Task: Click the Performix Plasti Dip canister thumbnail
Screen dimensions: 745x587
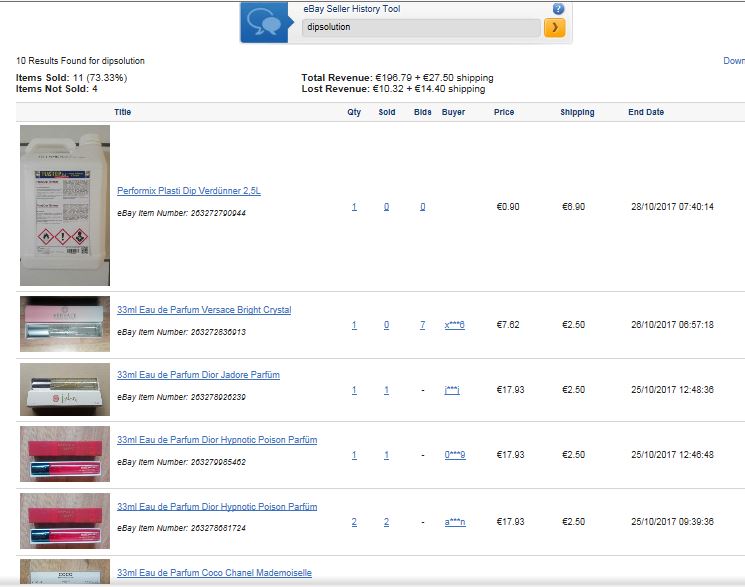Action: coord(65,205)
